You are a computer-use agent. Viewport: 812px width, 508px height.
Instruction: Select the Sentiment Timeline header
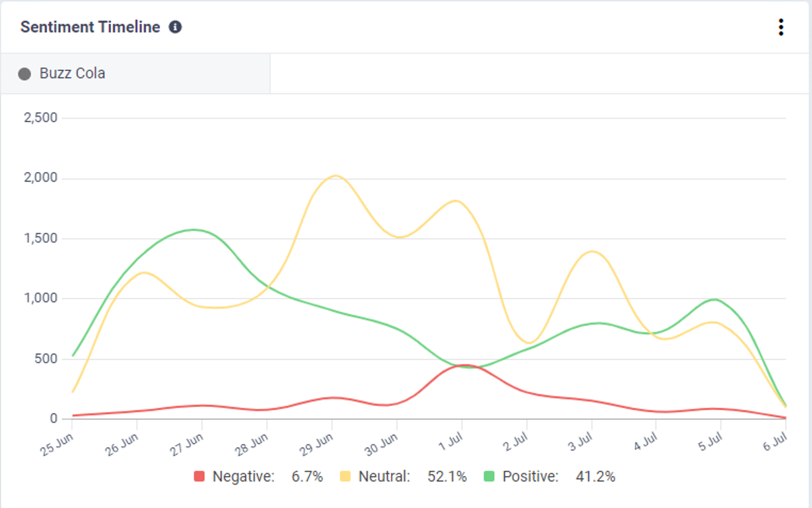point(90,27)
